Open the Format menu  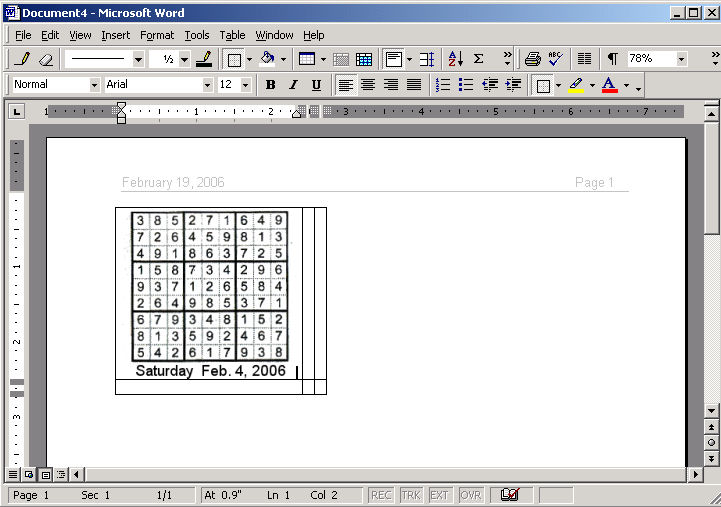(157, 35)
